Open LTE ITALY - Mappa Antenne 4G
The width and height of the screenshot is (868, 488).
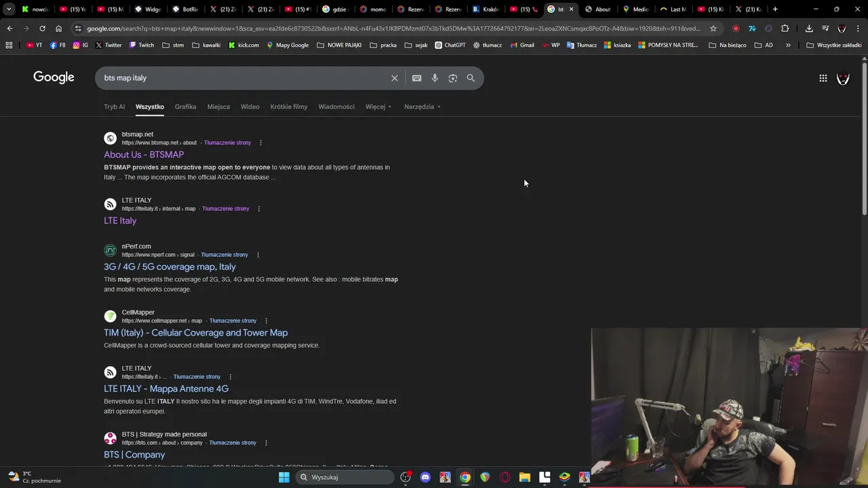[166, 389]
